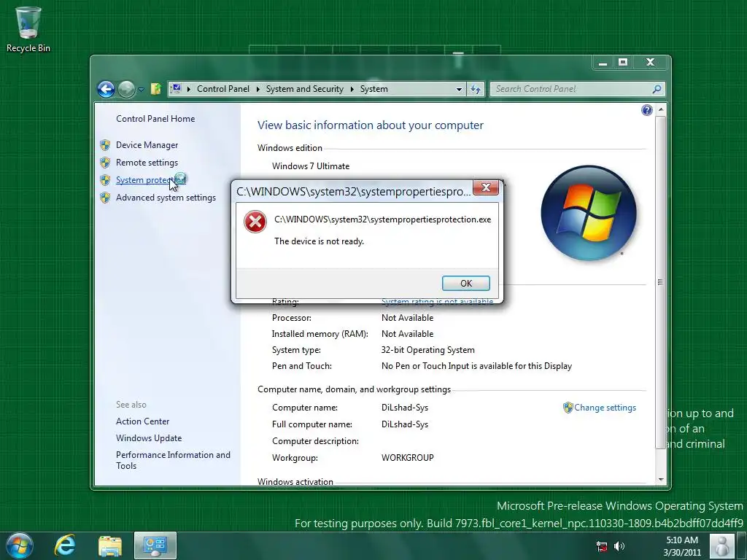Image resolution: width=747 pixels, height=560 pixels.
Task: Click the folder icon beside navigation arrows
Action: point(156,89)
